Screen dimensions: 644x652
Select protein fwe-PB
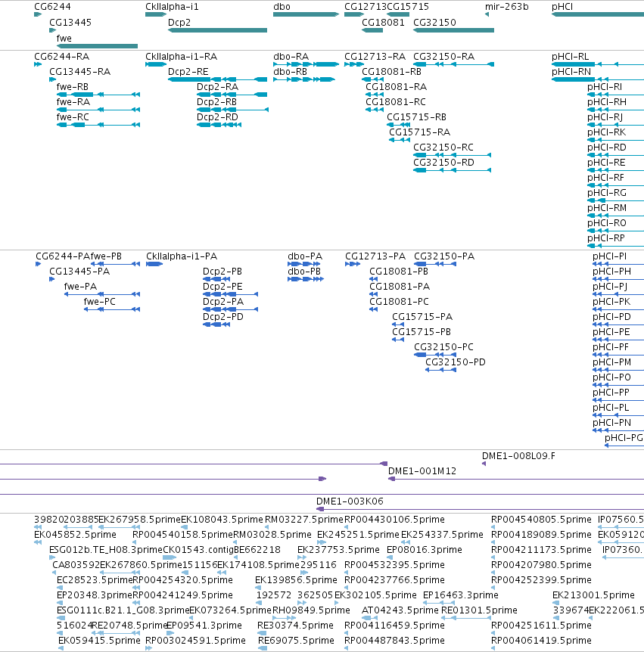[106, 256]
